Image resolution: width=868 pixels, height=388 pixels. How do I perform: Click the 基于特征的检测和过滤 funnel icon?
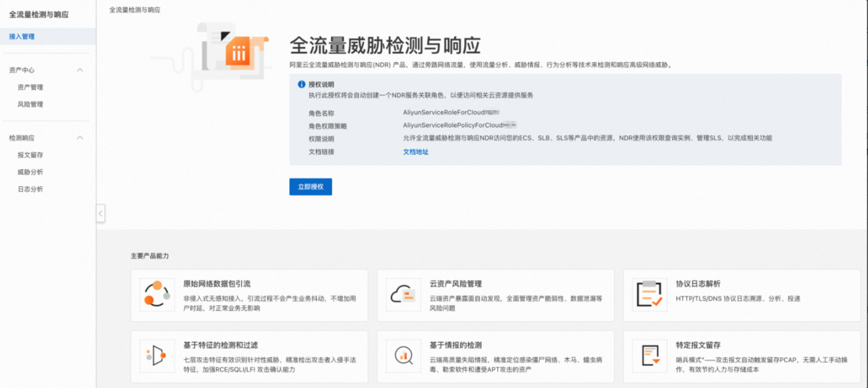pyautogui.click(x=157, y=355)
